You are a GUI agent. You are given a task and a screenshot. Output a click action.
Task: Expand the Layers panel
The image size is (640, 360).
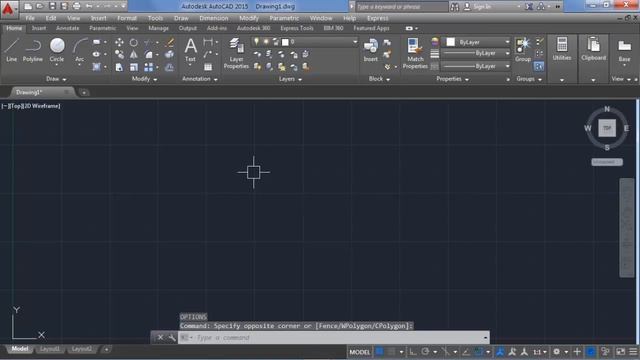click(291, 79)
